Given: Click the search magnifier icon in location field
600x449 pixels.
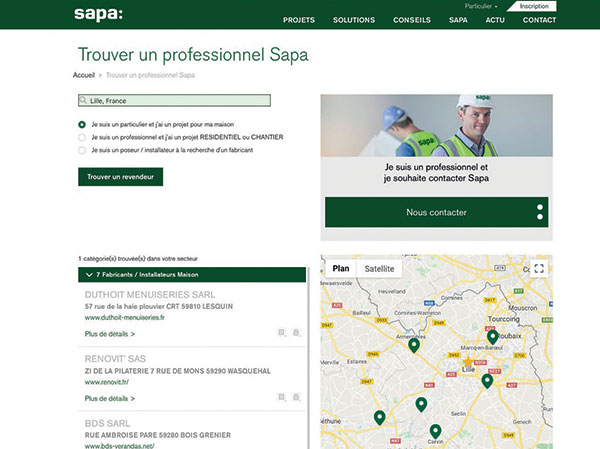Looking at the screenshot, I should pyautogui.click(x=83, y=100).
